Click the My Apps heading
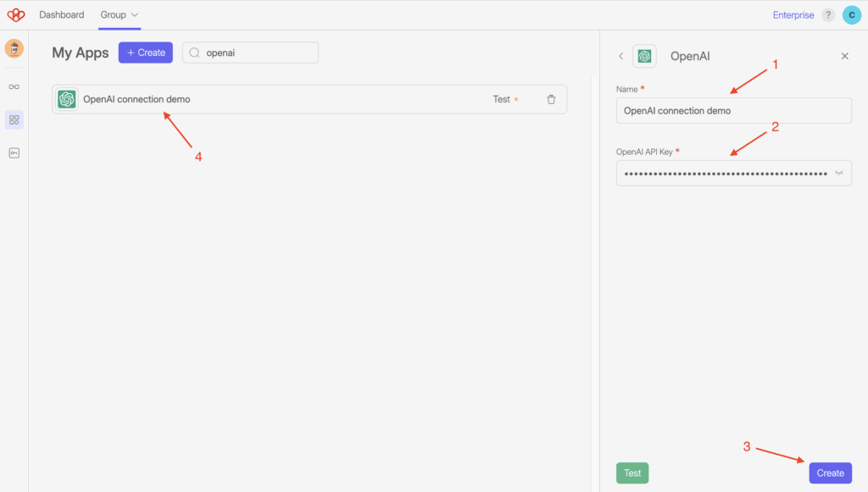 [x=81, y=53]
